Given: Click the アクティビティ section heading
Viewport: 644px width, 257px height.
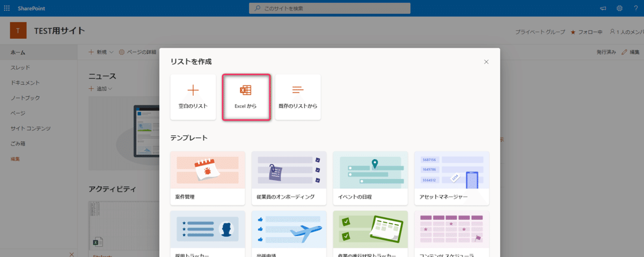Looking at the screenshot, I should 112,189.
